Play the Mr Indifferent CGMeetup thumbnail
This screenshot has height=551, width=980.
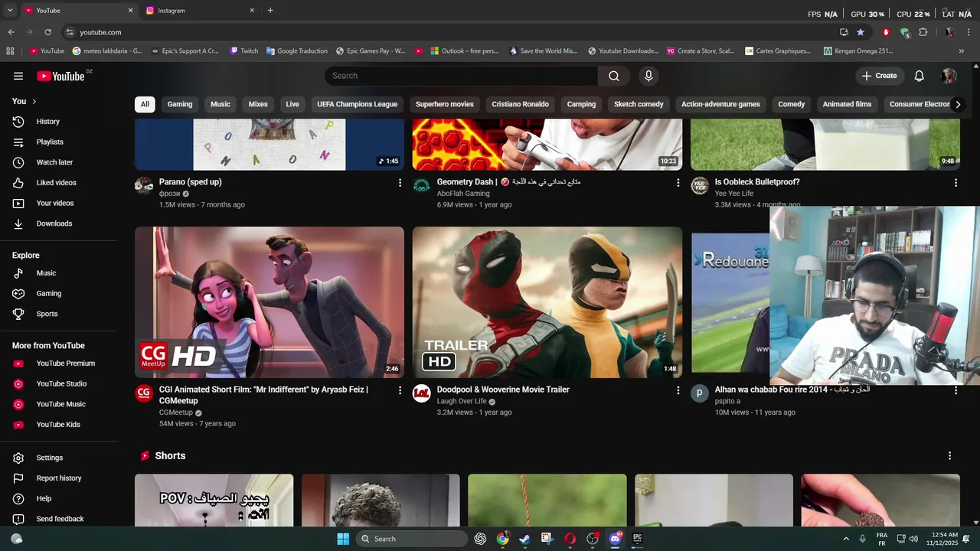pyautogui.click(x=269, y=302)
